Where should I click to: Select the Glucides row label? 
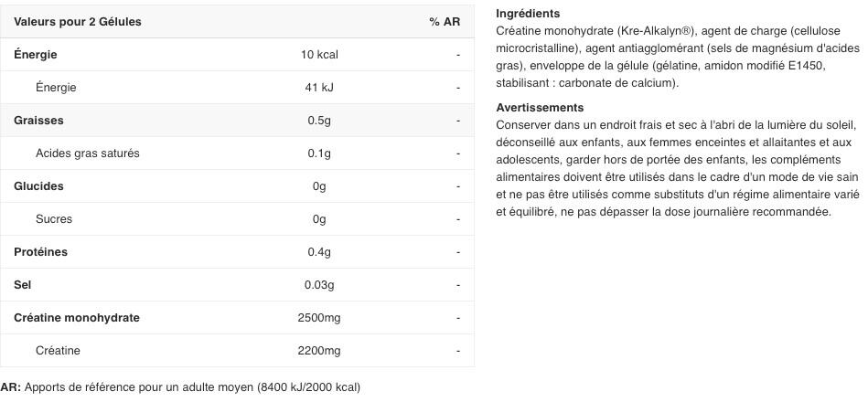click(38, 186)
